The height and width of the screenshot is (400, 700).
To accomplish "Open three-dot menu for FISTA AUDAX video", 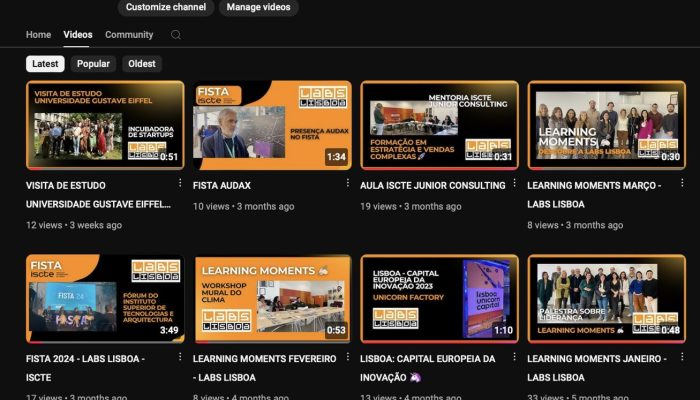I will (x=347, y=184).
